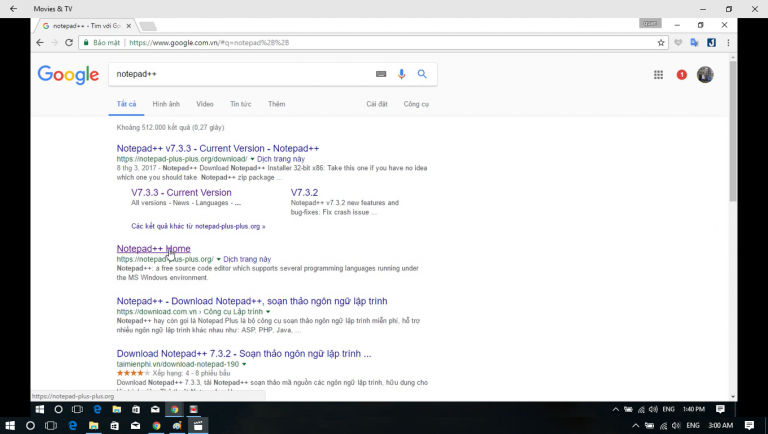The width and height of the screenshot is (768, 434).
Task: Open the red Google notifications badge
Action: pos(681,74)
